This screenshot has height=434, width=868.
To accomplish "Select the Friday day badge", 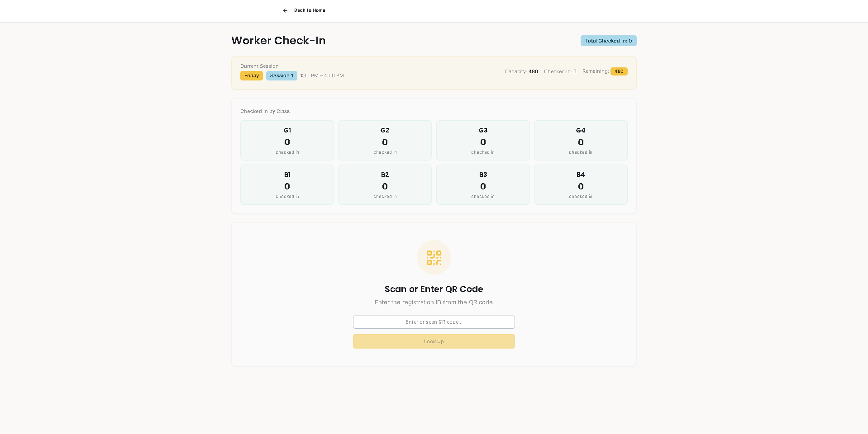I will pos(252,76).
